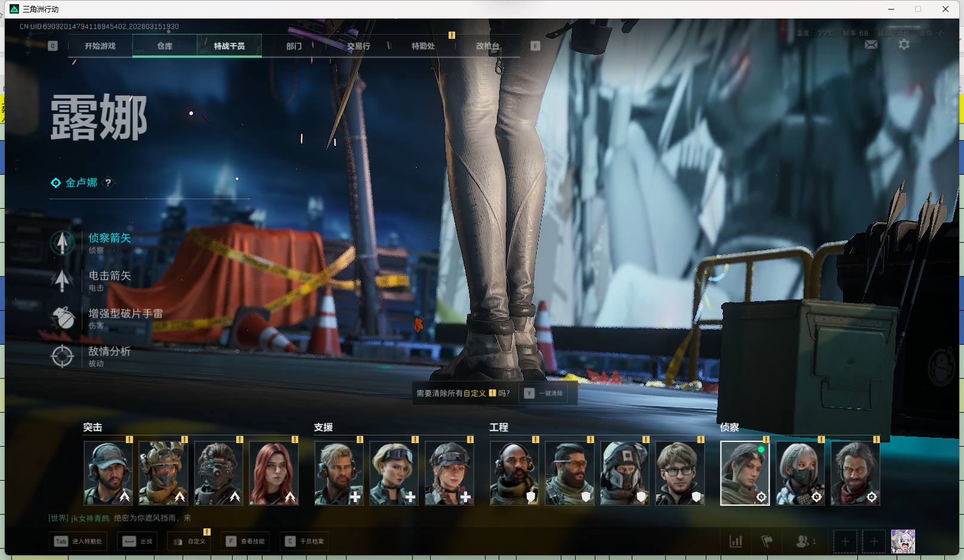Select the 增强型破片手雷 grenade icon

point(62,318)
